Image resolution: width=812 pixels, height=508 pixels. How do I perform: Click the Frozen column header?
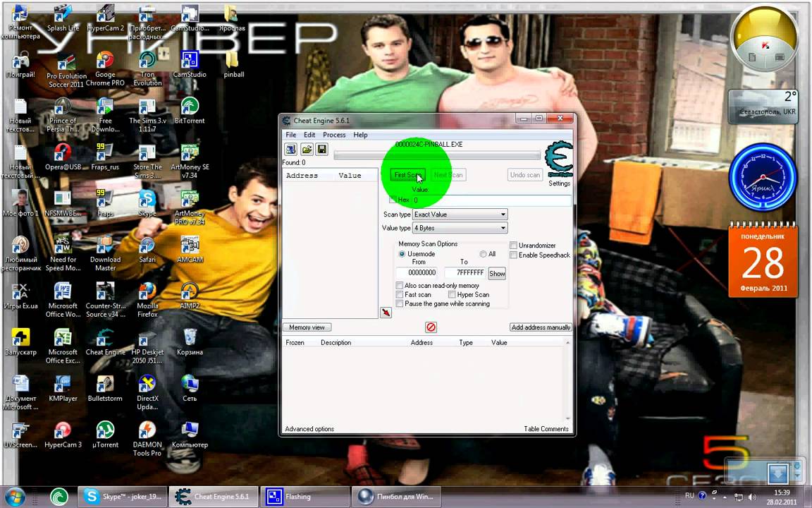point(295,343)
